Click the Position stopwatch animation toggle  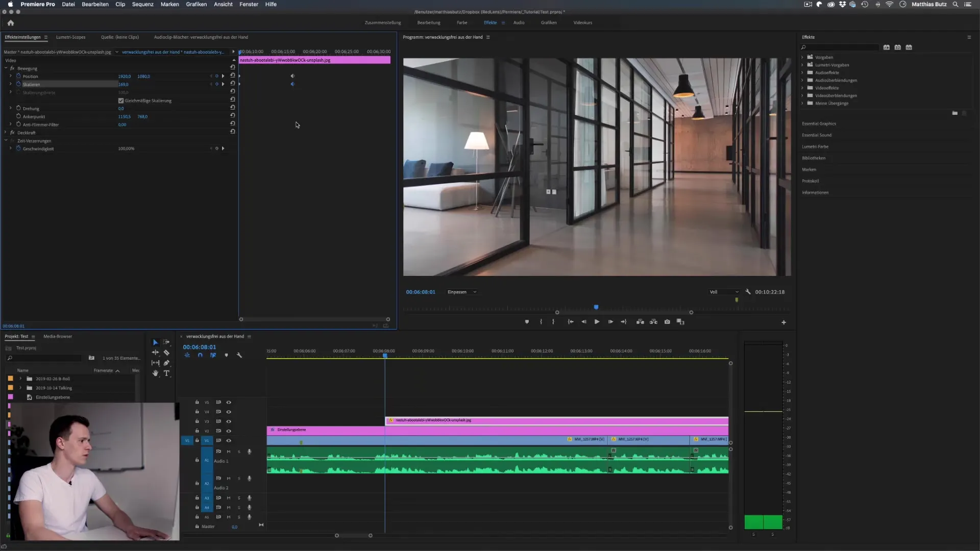(x=18, y=76)
